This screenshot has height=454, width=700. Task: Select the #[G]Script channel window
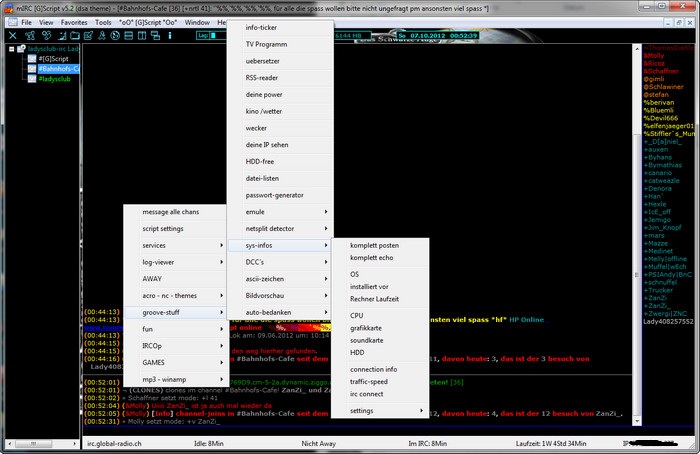53,58
